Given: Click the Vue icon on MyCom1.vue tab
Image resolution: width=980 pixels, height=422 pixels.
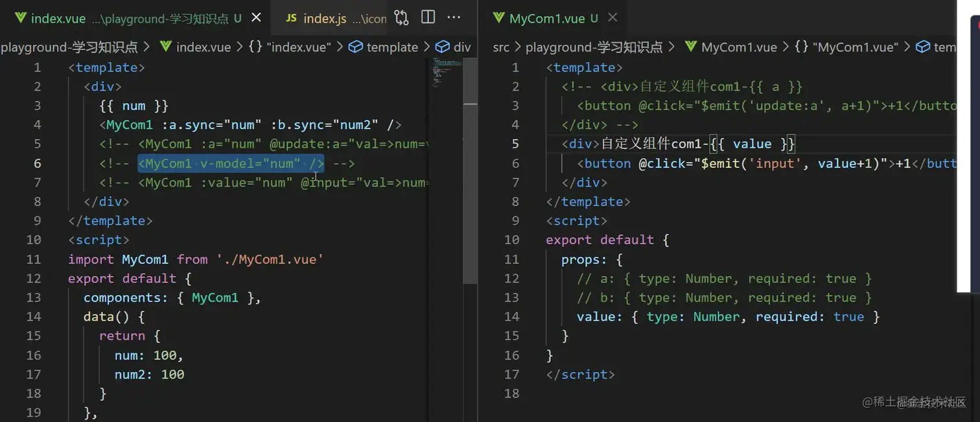Looking at the screenshot, I should click(x=498, y=18).
